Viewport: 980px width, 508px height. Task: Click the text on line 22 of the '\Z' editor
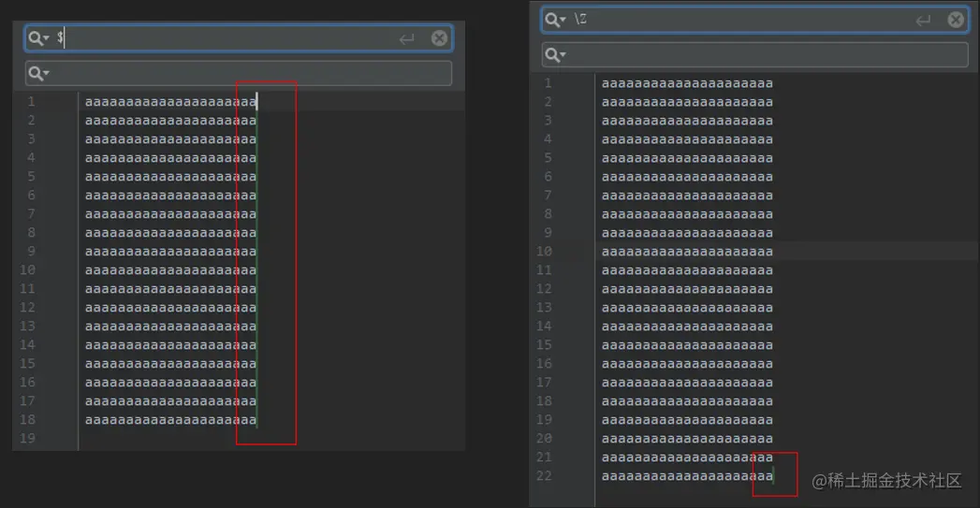pos(687,476)
